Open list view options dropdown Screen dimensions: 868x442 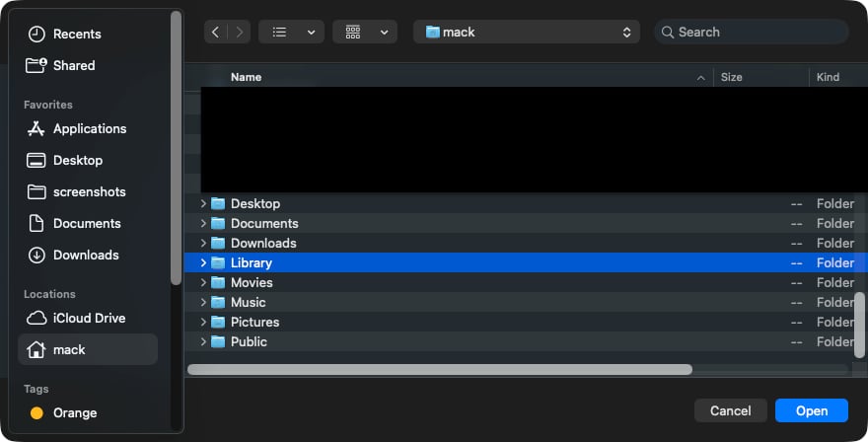(x=291, y=32)
